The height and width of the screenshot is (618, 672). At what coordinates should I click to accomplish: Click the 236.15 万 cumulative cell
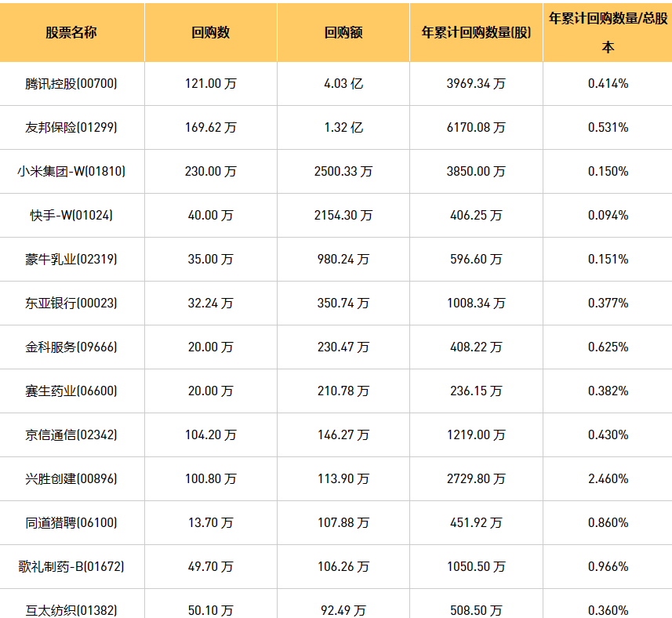[476, 391]
